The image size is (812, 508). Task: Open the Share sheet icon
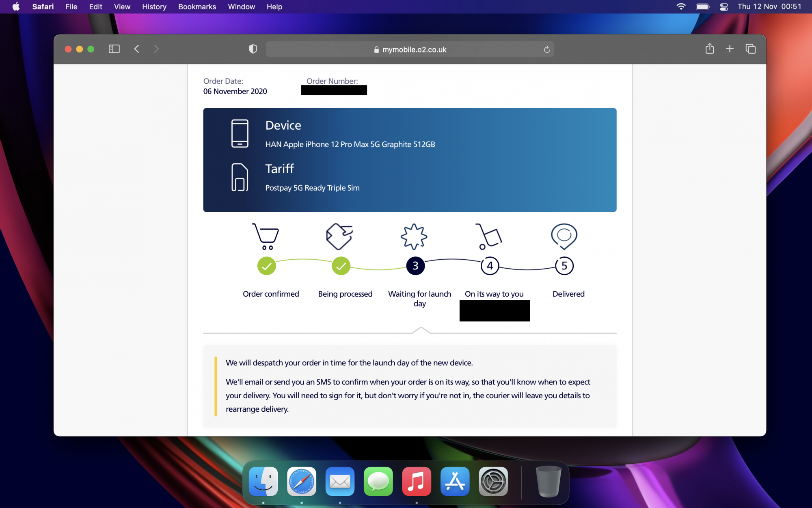tap(709, 49)
